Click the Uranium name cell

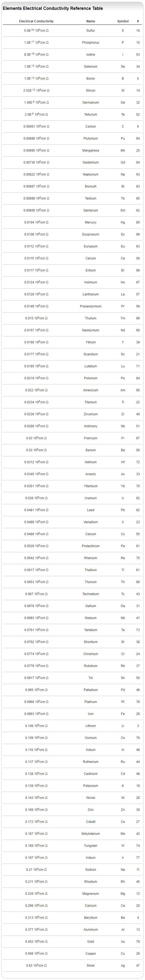[91, 498]
